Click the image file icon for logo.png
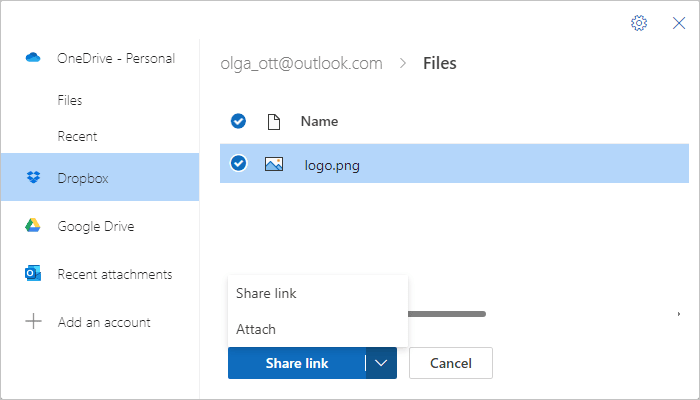 click(x=273, y=164)
